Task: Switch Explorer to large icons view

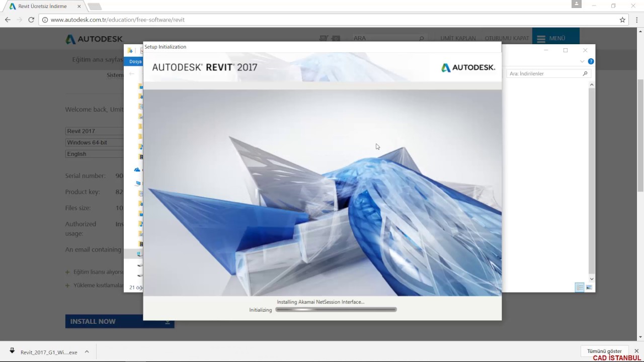Action: point(589,288)
